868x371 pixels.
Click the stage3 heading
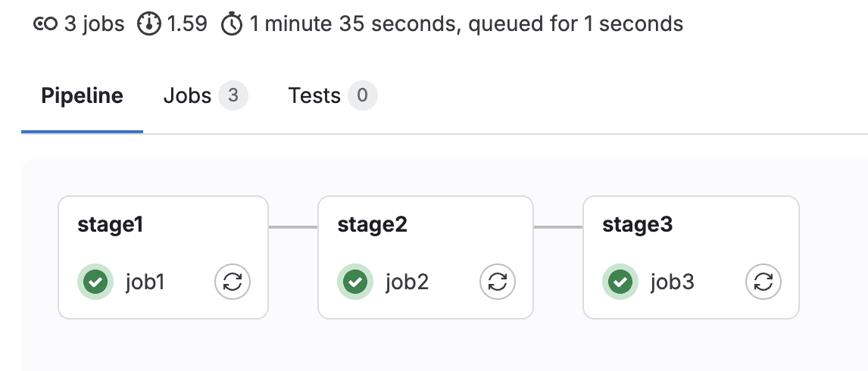click(x=638, y=225)
